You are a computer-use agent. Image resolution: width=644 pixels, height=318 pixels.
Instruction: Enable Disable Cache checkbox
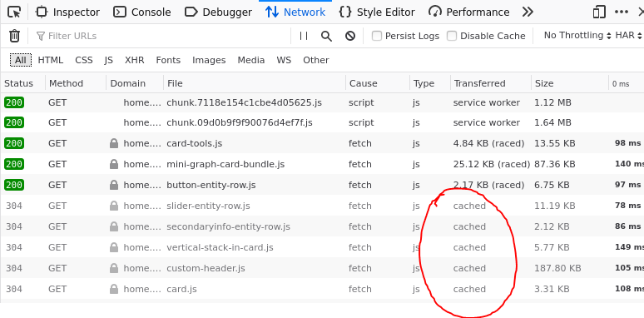(x=452, y=36)
